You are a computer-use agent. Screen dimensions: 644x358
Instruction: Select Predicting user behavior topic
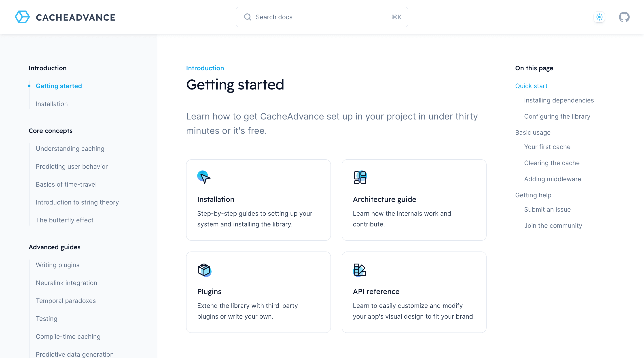[x=72, y=166]
